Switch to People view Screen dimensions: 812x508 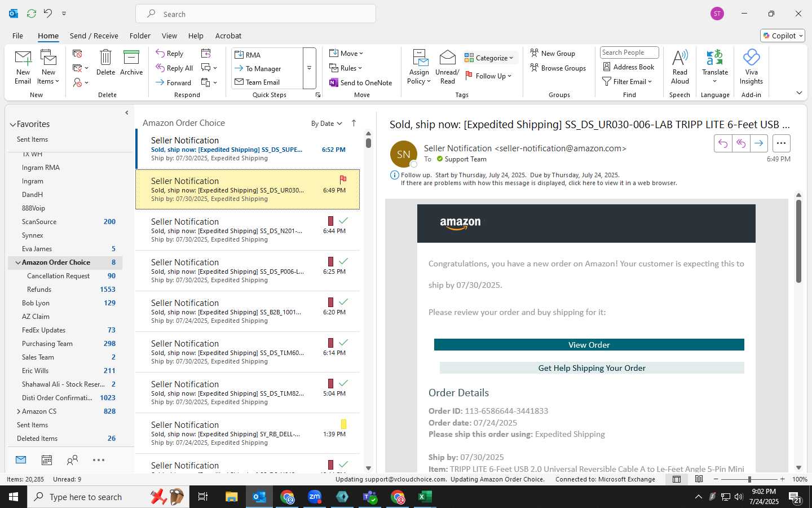pos(72,460)
